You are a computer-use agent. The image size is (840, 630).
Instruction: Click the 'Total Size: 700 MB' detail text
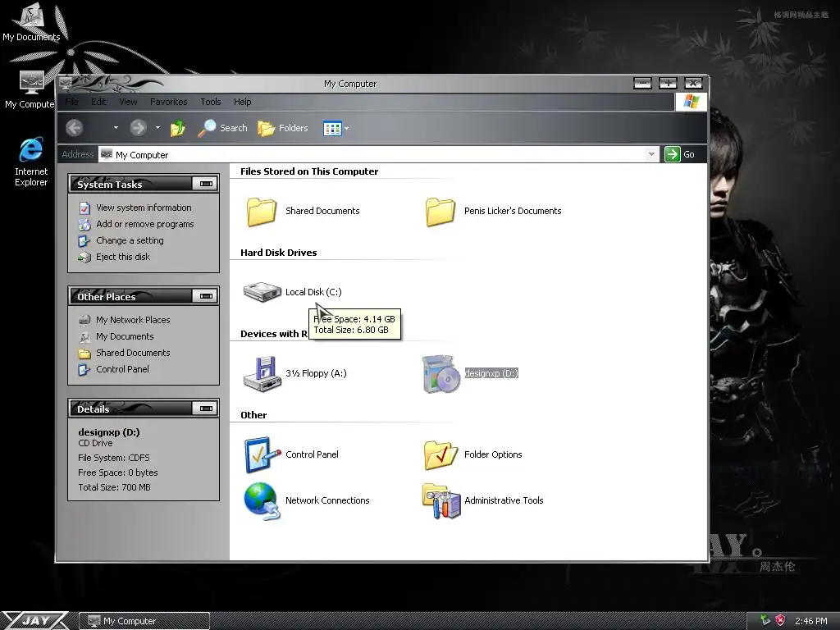click(114, 487)
